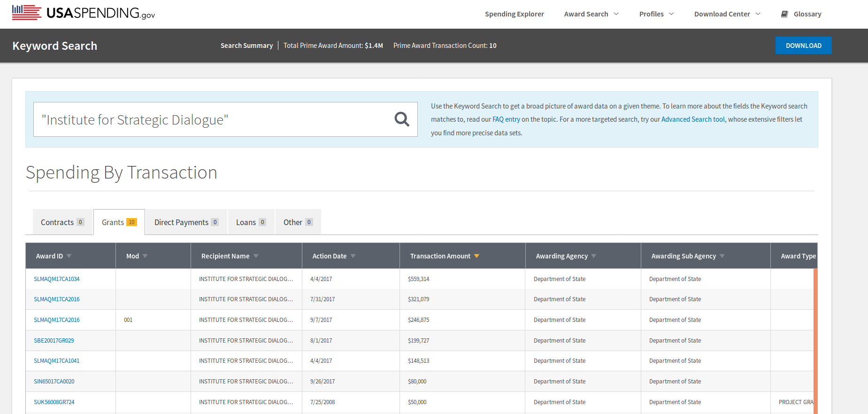Sort Transaction Amount via orange arrow
This screenshot has width=868, height=414.
(476, 256)
